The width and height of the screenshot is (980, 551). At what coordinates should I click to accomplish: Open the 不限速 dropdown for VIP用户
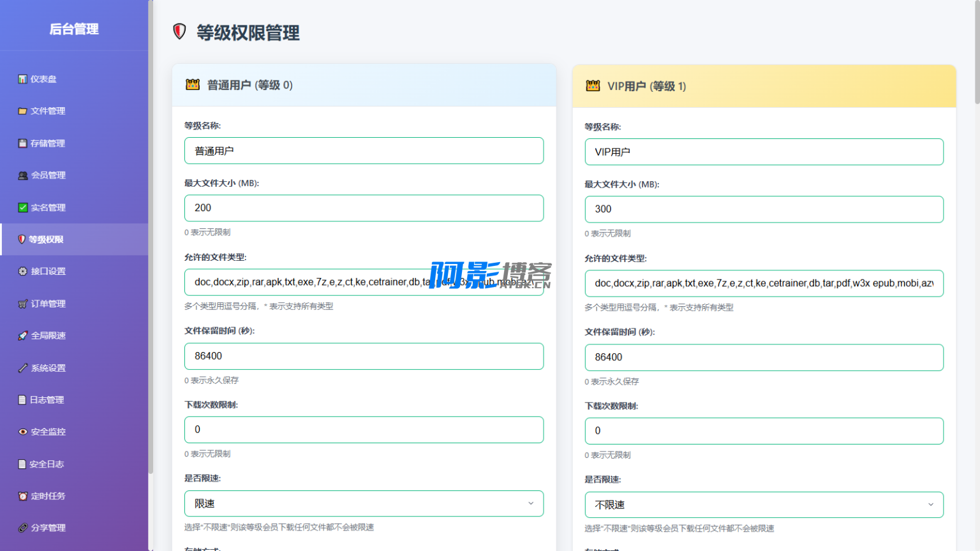coord(764,504)
